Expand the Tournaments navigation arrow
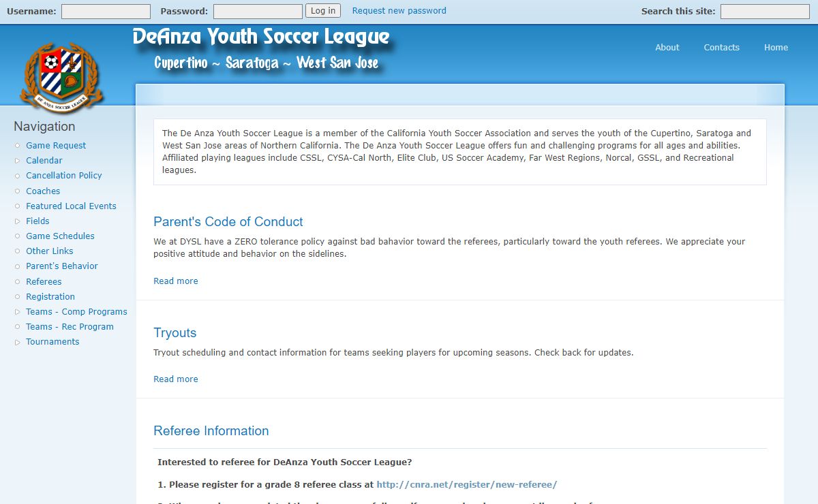818x504 pixels. pyautogui.click(x=18, y=342)
